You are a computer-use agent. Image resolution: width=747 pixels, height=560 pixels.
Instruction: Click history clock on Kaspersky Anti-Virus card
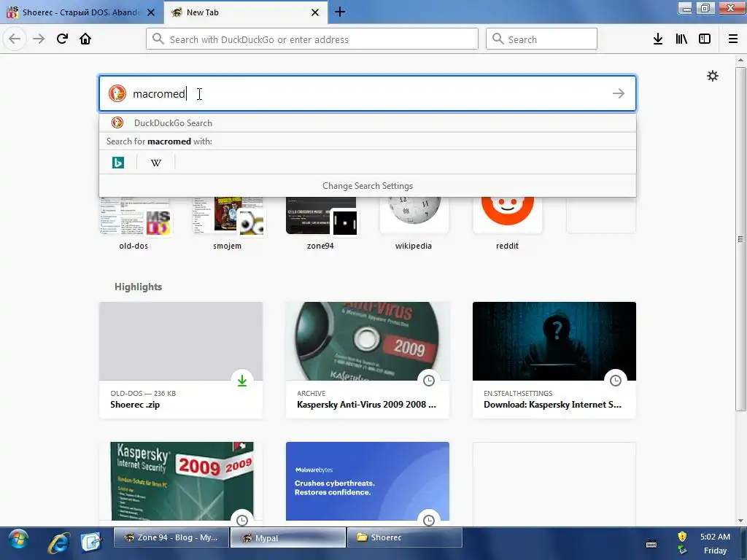[429, 381]
